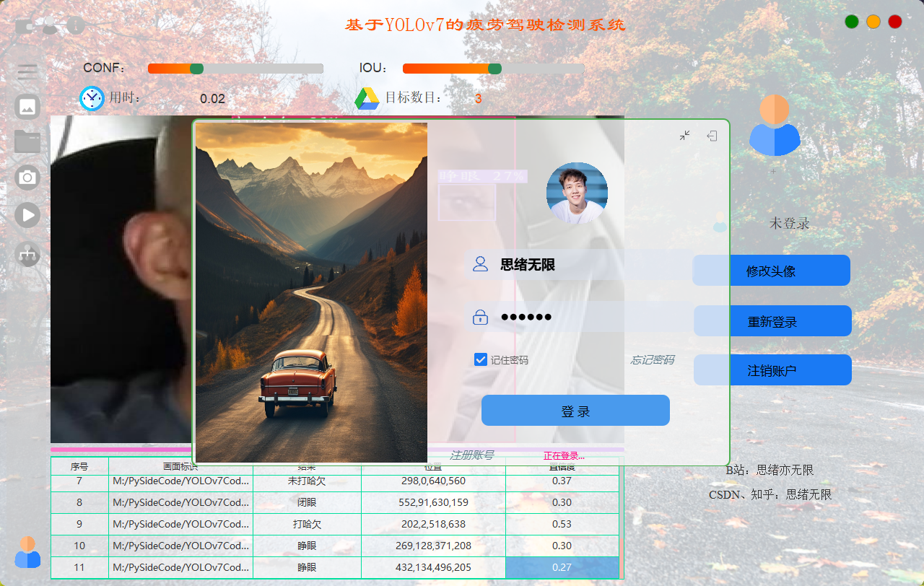Click confidence cell 0.53
This screenshot has width=924, height=586.
(562, 524)
